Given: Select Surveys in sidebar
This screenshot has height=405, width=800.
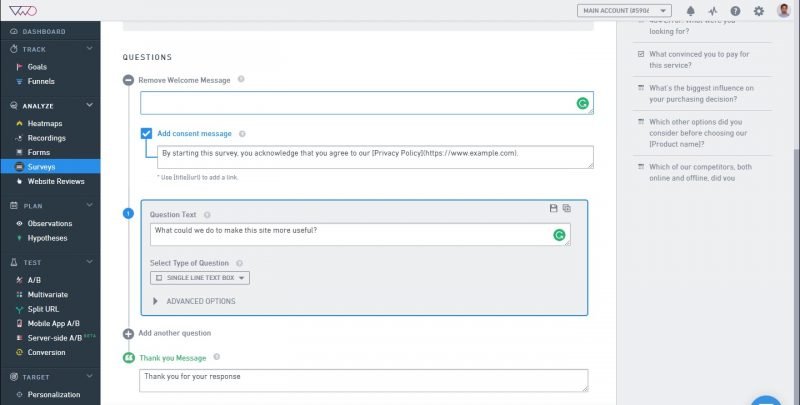Looking at the screenshot, I should (x=50, y=167).
